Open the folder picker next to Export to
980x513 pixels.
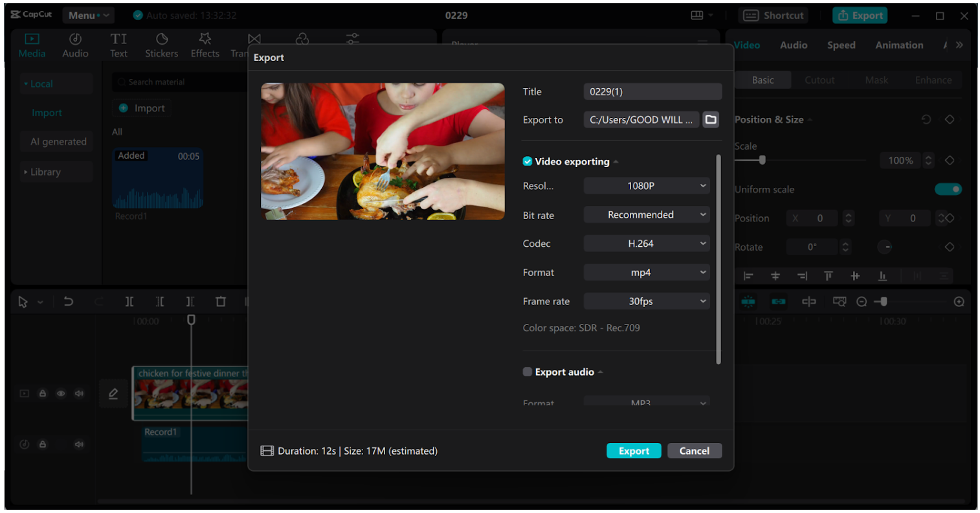tap(710, 119)
